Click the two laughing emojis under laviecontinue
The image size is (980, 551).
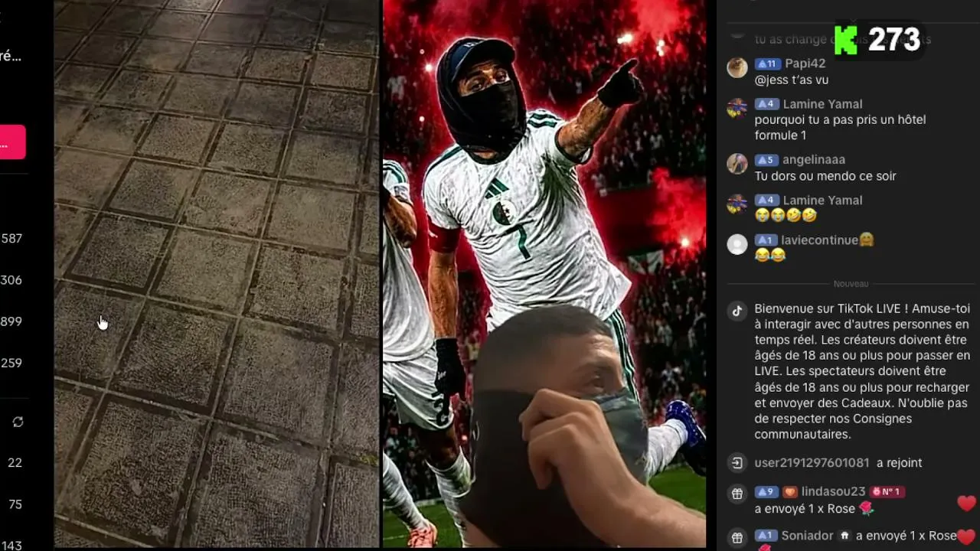pyautogui.click(x=770, y=256)
